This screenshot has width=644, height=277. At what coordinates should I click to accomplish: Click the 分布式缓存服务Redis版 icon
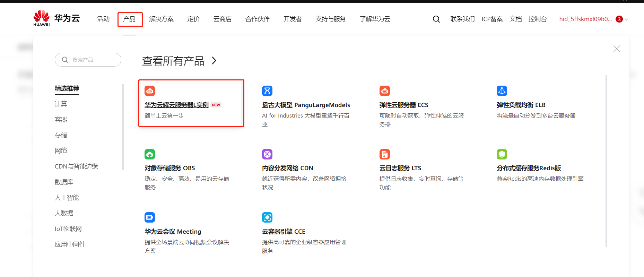(x=502, y=154)
